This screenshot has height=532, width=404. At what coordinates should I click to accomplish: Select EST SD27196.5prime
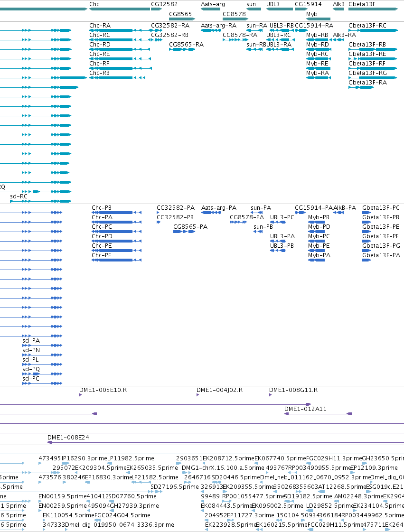pyautogui.click(x=175, y=487)
